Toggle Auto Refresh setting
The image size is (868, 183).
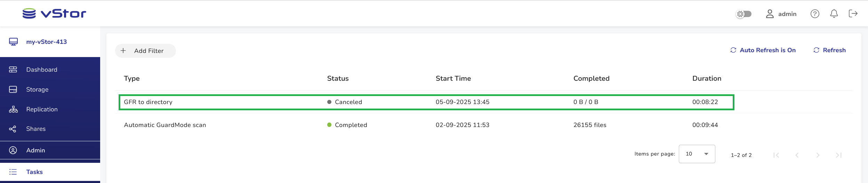[x=763, y=50]
